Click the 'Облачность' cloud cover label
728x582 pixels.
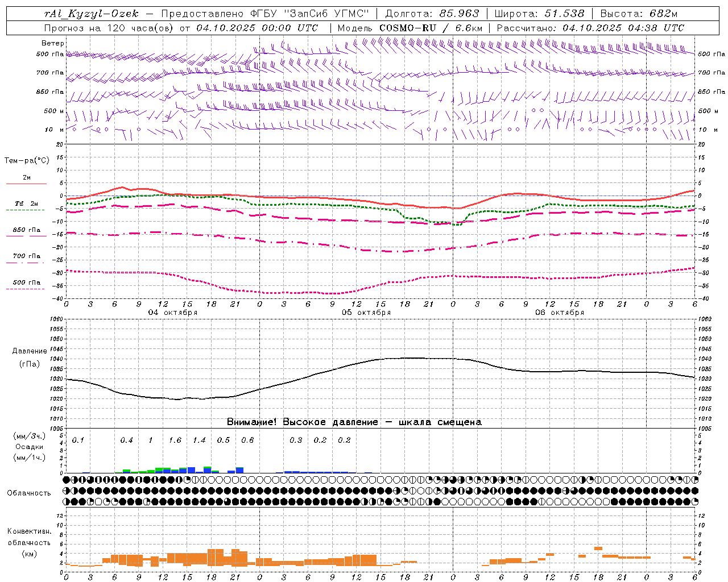click(x=29, y=493)
